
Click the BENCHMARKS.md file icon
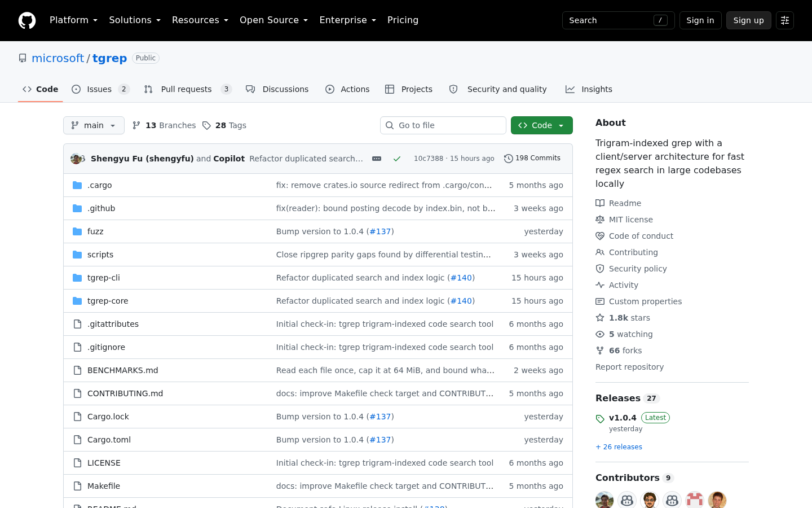[77, 370]
